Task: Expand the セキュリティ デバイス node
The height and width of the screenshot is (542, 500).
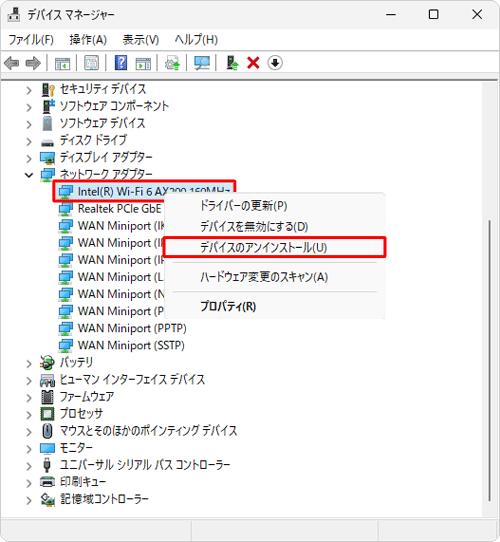Action: [29, 90]
